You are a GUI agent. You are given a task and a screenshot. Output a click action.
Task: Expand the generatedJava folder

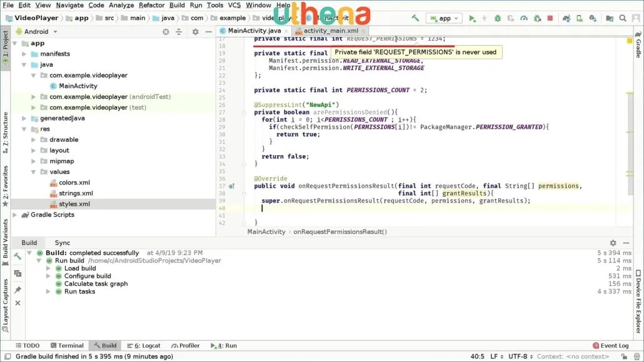24,118
